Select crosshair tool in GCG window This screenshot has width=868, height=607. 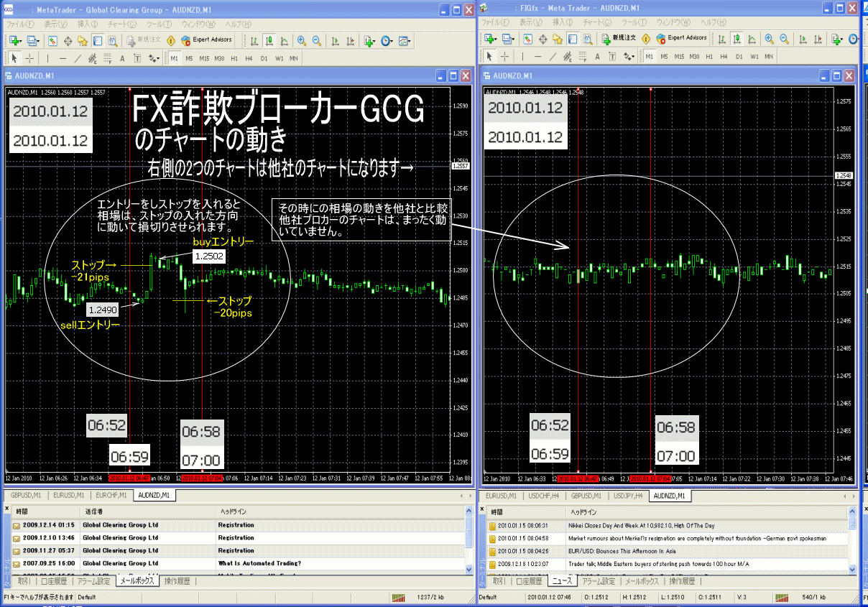(29, 58)
